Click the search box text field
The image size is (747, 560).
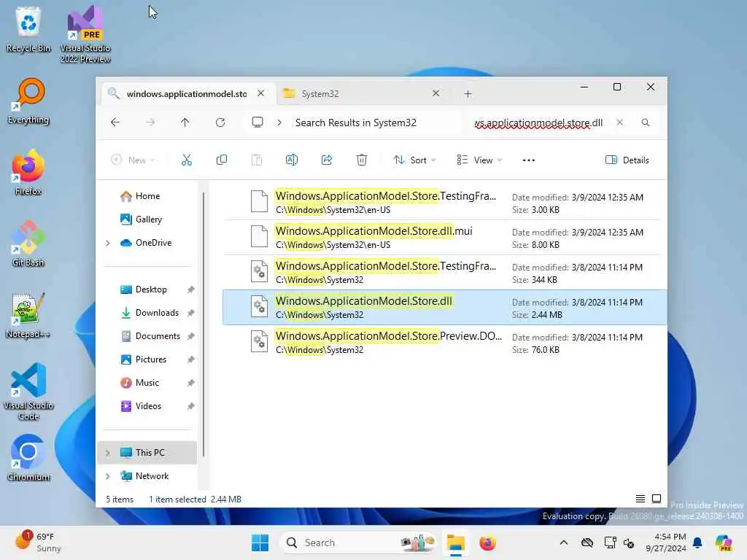pos(538,122)
